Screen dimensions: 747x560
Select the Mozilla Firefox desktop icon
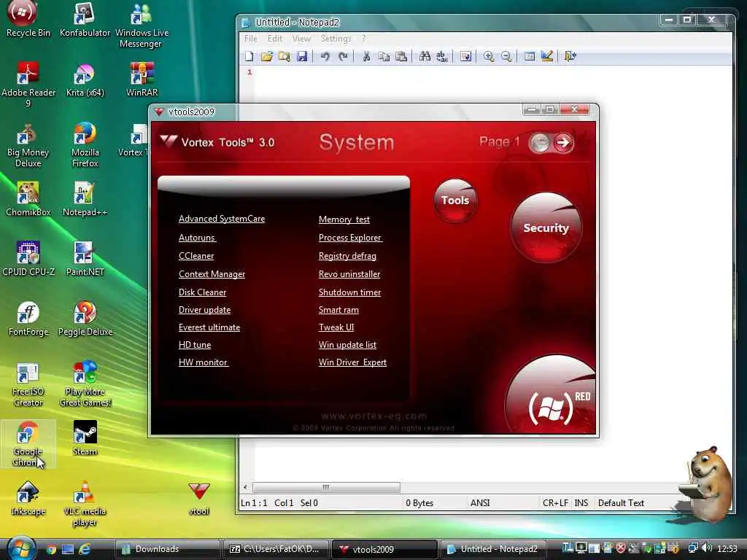85,145
